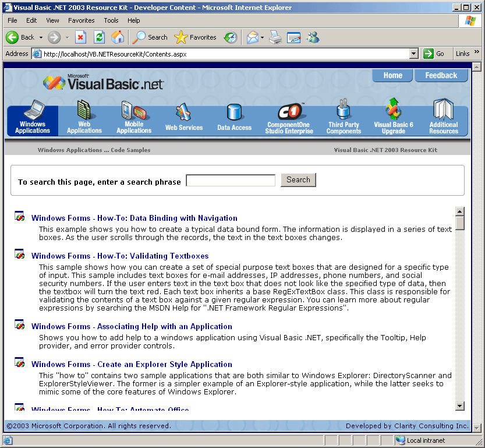Click icon beside Validating Textboxes sample
This screenshot has width=485, height=448.
coord(19,253)
